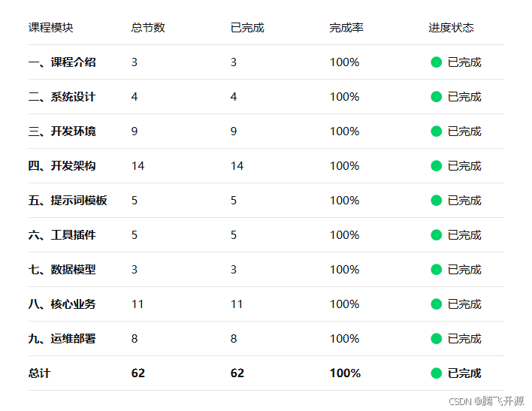This screenshot has width=532, height=411.
Task: Select the 课程模块 column header
Action: click(x=51, y=28)
